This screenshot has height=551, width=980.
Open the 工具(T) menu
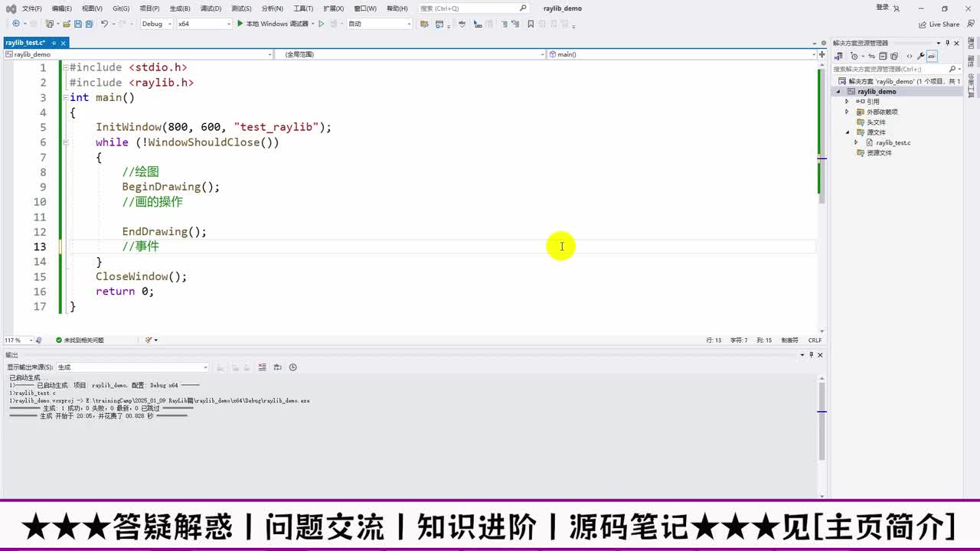pos(303,8)
